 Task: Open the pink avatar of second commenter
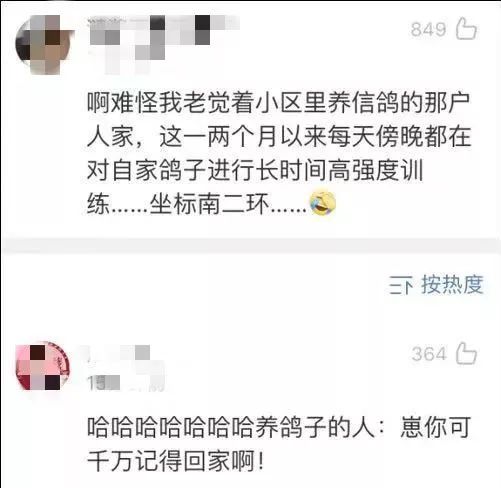[43, 366]
